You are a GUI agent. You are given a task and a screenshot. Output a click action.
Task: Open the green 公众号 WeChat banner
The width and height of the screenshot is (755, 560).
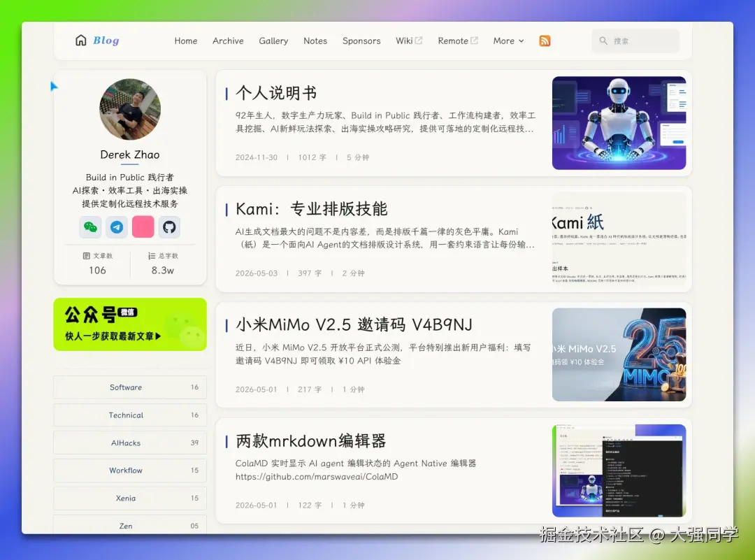[130, 324]
